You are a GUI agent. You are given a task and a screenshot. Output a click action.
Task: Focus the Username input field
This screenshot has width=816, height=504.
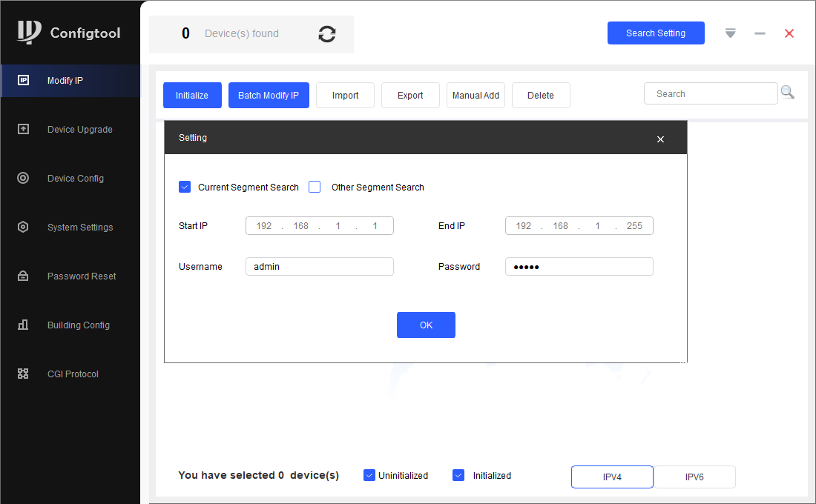(x=319, y=267)
